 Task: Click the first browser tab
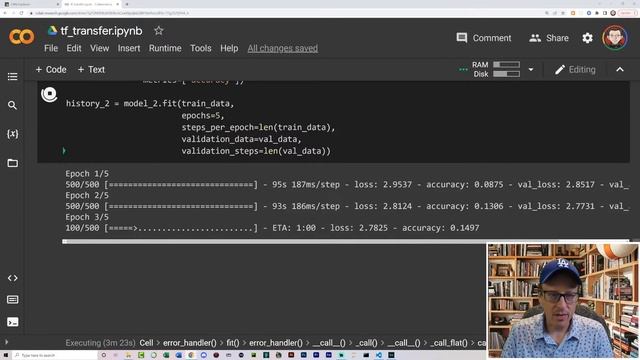click(x=31, y=4)
